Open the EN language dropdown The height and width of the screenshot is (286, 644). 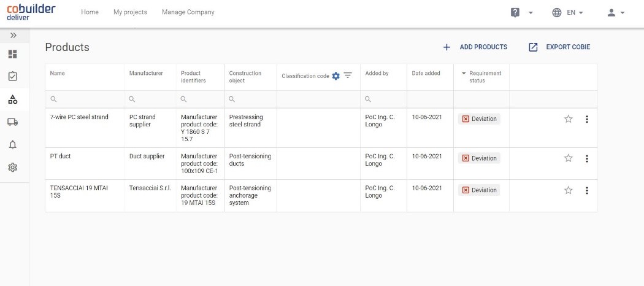point(567,12)
